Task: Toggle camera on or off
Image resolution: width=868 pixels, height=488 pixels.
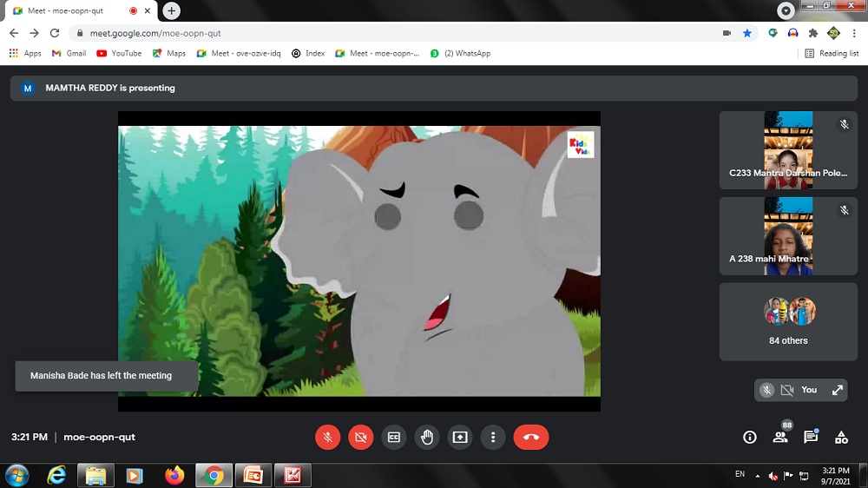Action: (x=360, y=437)
